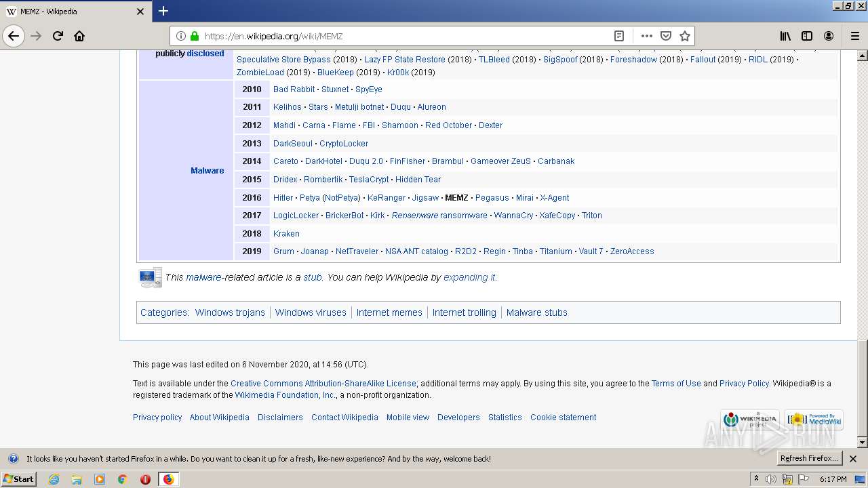Follow the BlueKeep vulnerability link
Viewport: 868px width, 488px height.
(x=335, y=73)
